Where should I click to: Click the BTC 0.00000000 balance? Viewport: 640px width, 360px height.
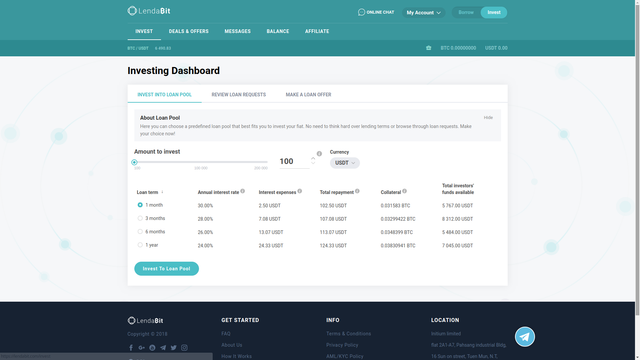(x=458, y=48)
